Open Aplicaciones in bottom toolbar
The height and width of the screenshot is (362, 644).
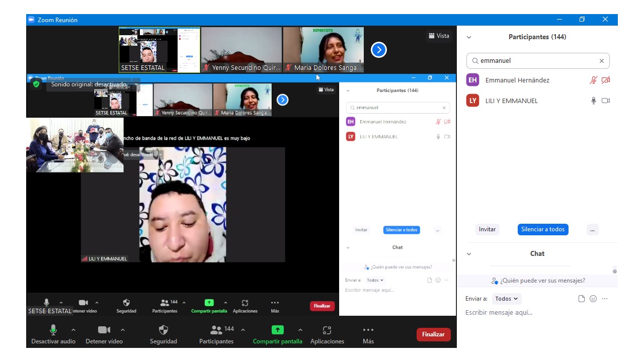tap(327, 334)
